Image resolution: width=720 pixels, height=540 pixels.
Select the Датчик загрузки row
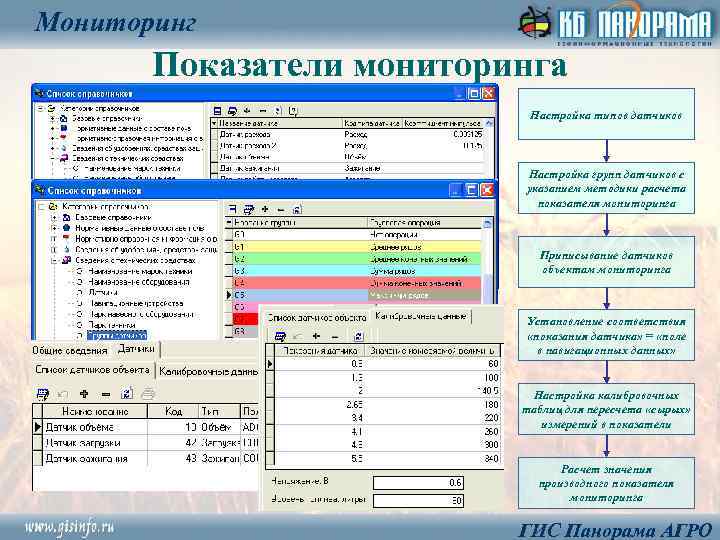[x=146, y=443]
